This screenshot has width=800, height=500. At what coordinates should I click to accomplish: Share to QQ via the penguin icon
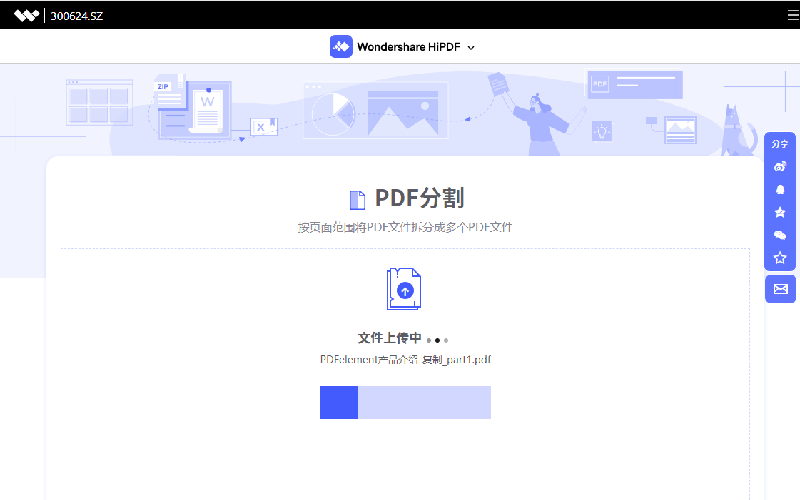tap(780, 189)
